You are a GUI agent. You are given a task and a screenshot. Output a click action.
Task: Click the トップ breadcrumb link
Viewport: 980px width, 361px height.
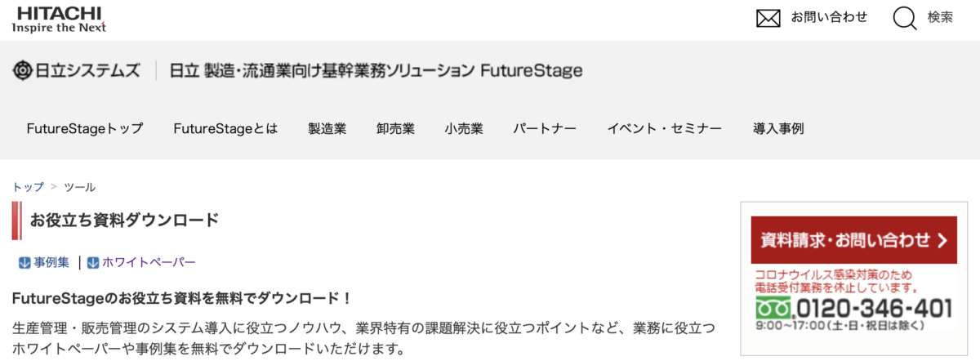coord(29,187)
